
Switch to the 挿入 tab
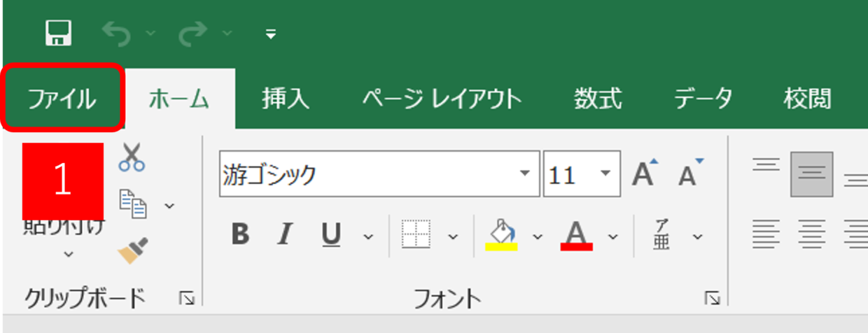click(x=286, y=99)
